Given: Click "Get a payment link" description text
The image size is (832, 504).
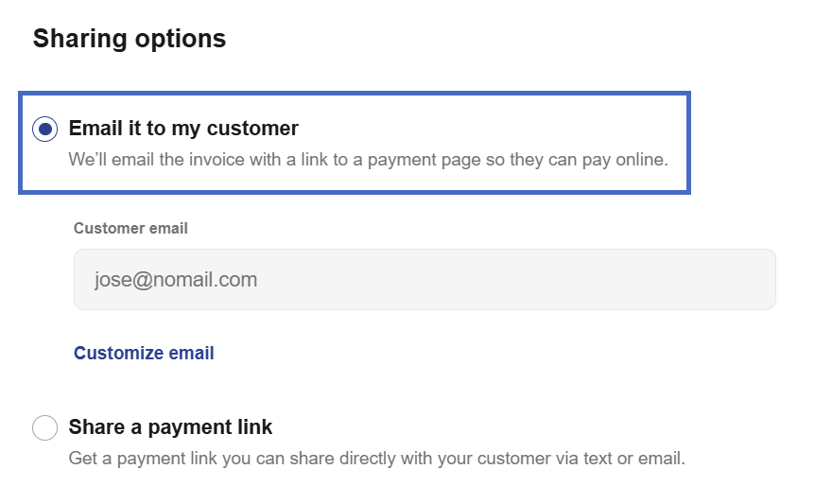Looking at the screenshot, I should [x=133, y=459].
